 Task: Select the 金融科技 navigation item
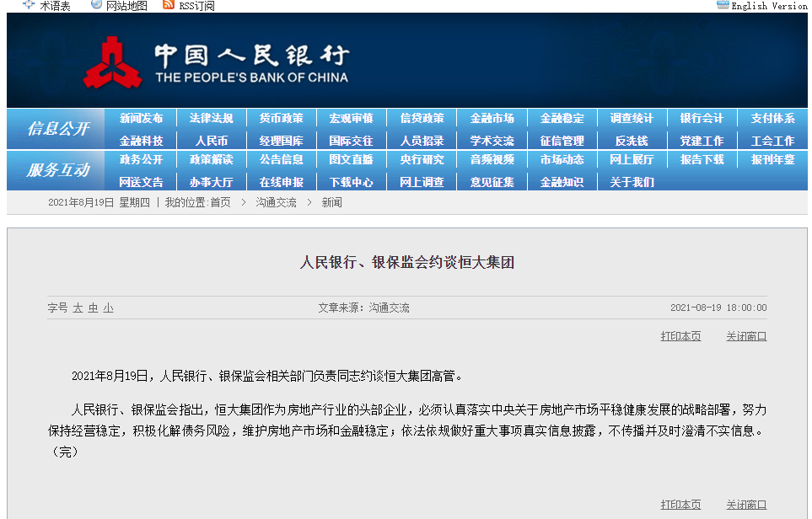click(141, 141)
